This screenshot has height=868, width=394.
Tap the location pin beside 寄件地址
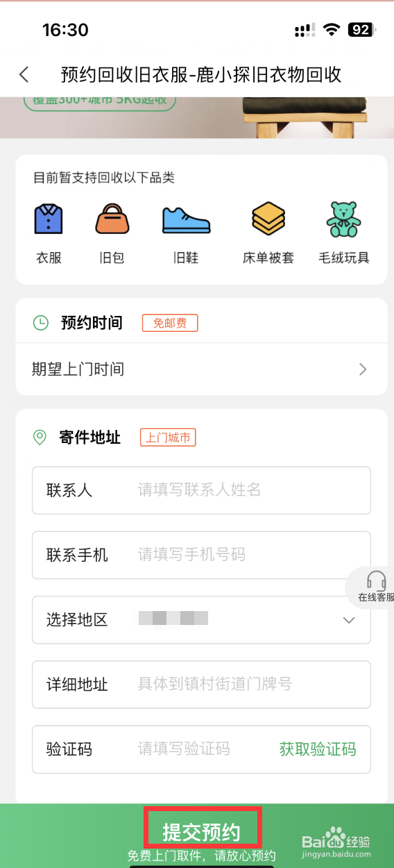(40, 437)
